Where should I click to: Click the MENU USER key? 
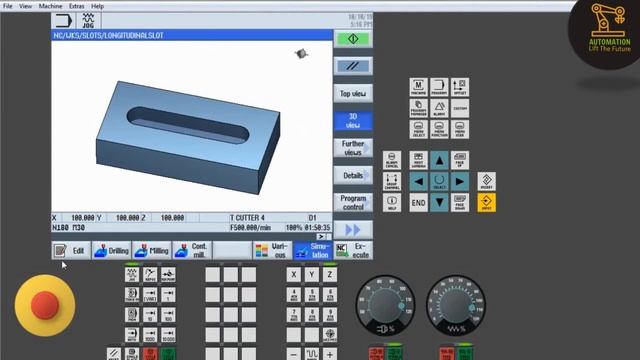point(460,129)
